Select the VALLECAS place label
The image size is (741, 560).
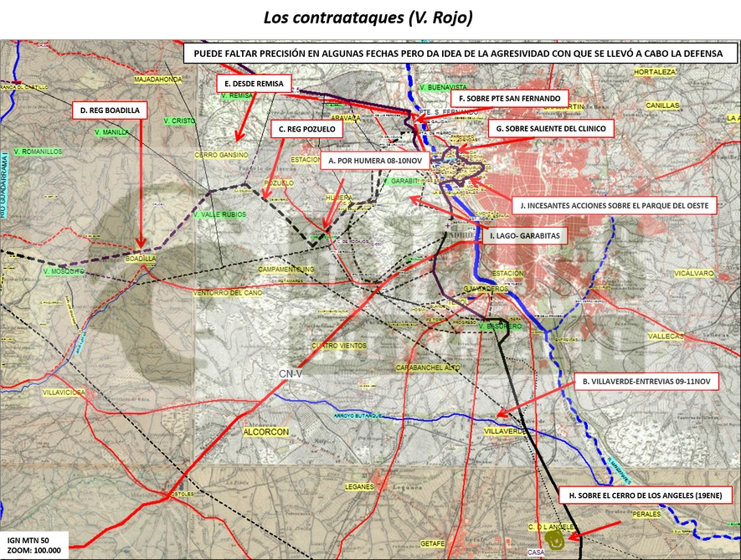coord(666,337)
